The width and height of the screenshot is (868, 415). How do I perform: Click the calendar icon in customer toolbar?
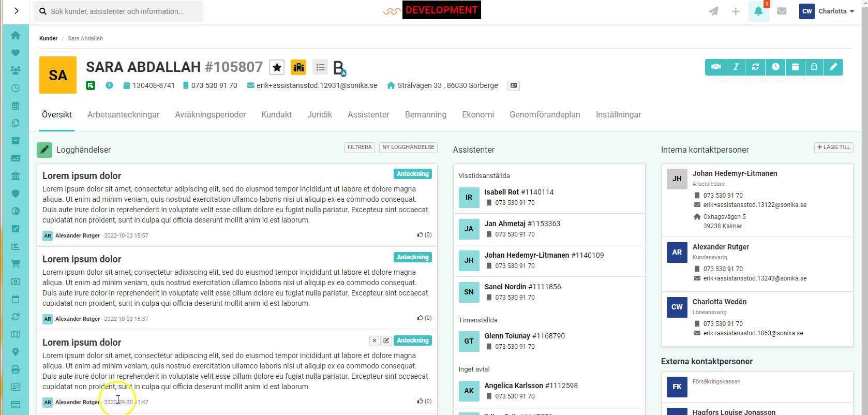click(795, 67)
